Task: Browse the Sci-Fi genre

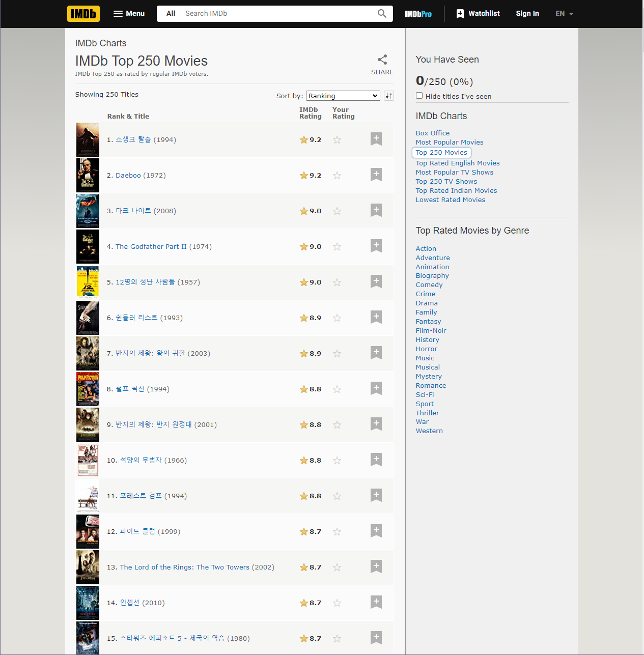Action: 425,395
